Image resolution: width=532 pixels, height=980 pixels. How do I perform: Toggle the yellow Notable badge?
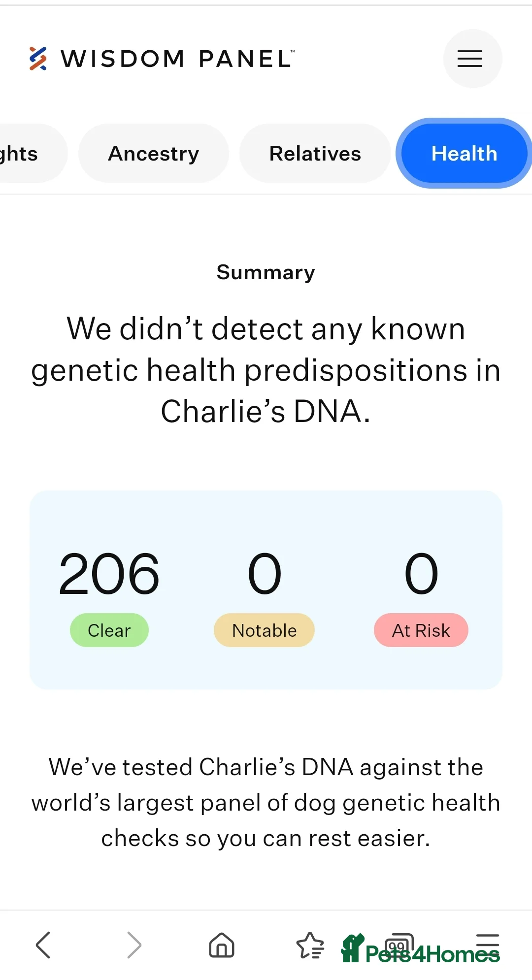click(x=264, y=630)
